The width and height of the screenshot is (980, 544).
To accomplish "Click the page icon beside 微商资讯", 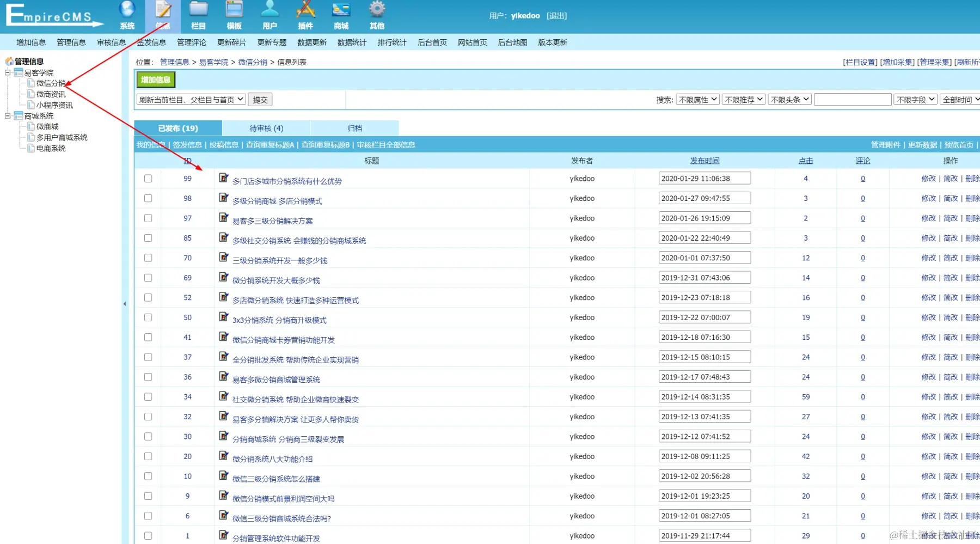I will click(x=31, y=94).
